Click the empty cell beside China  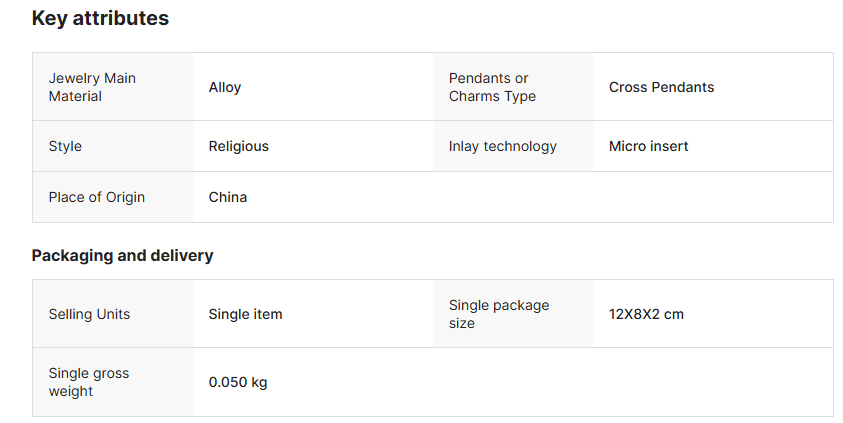click(633, 197)
